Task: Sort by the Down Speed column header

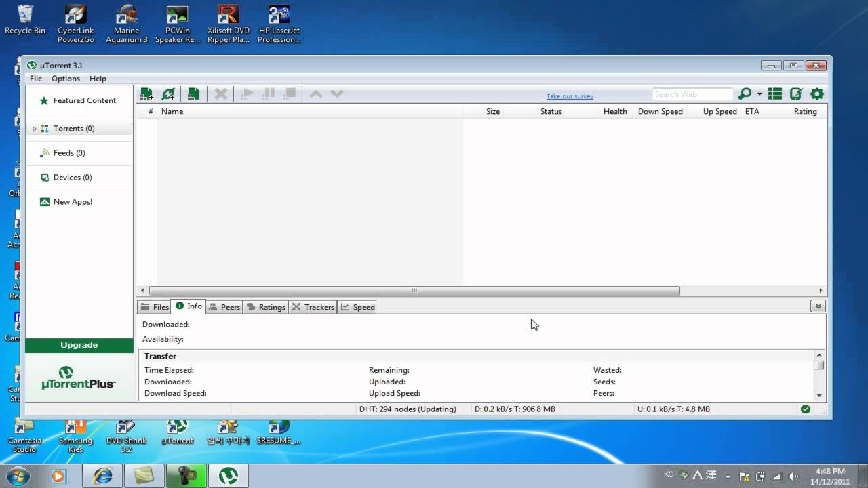Action: [x=660, y=111]
